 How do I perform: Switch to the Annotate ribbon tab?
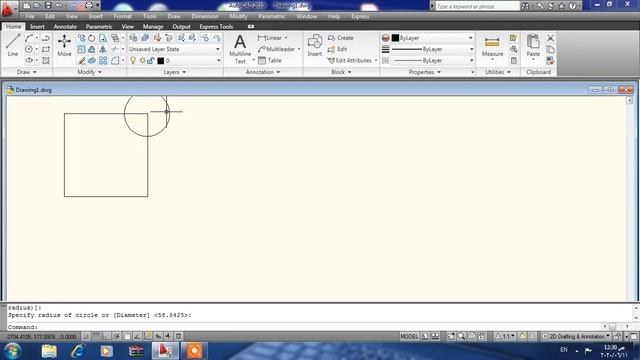coord(65,27)
